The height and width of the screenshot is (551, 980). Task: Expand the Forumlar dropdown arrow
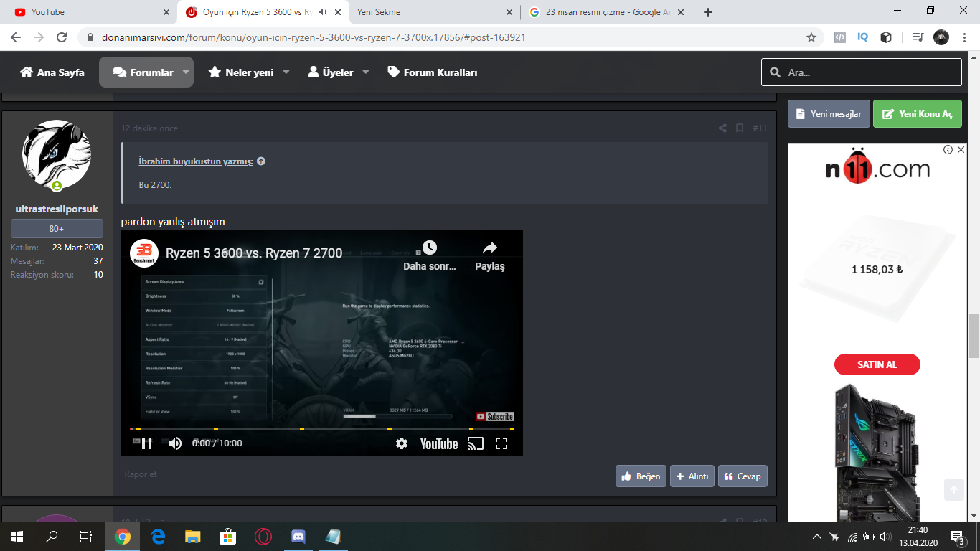[x=186, y=72]
